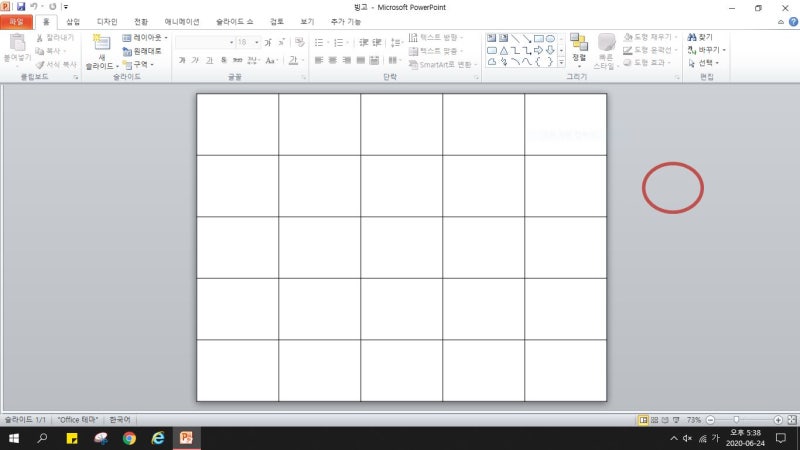Screen dimensions: 800x450
Task: Center align text
Action: (333, 60)
